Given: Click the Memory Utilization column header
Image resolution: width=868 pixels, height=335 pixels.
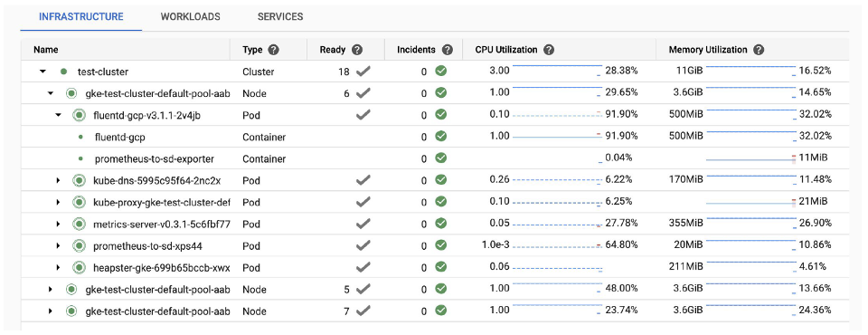Looking at the screenshot, I should click(708, 50).
